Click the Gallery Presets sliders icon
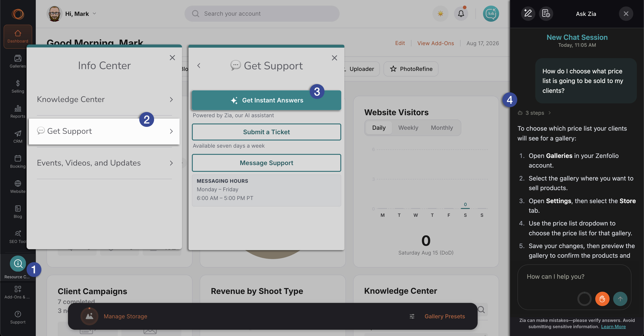The height and width of the screenshot is (336, 644). tap(412, 316)
